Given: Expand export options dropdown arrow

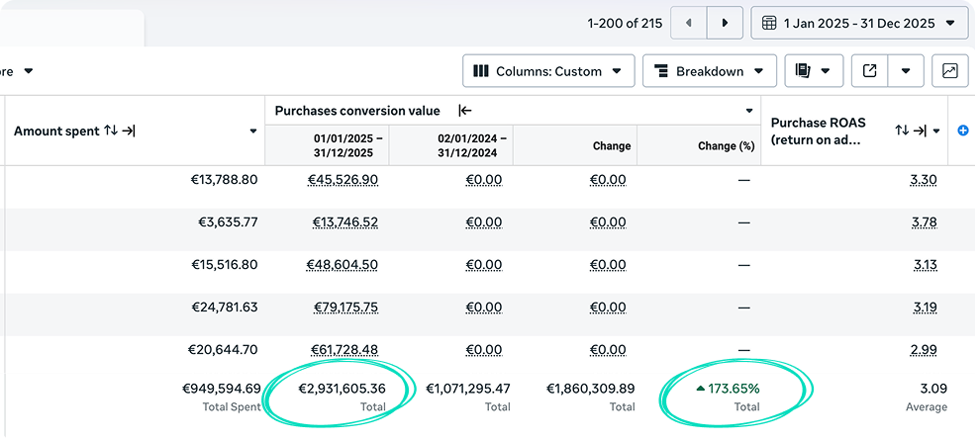Looking at the screenshot, I should (x=906, y=71).
